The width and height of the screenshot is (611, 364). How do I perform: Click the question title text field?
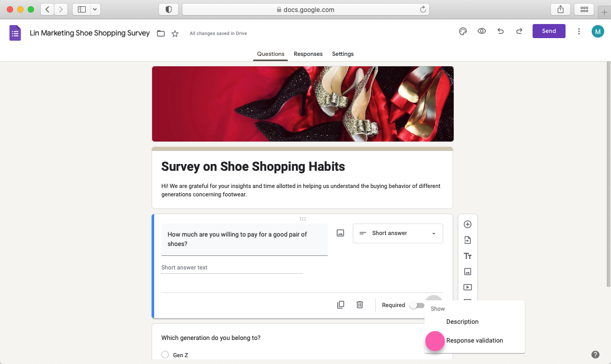pyautogui.click(x=244, y=239)
